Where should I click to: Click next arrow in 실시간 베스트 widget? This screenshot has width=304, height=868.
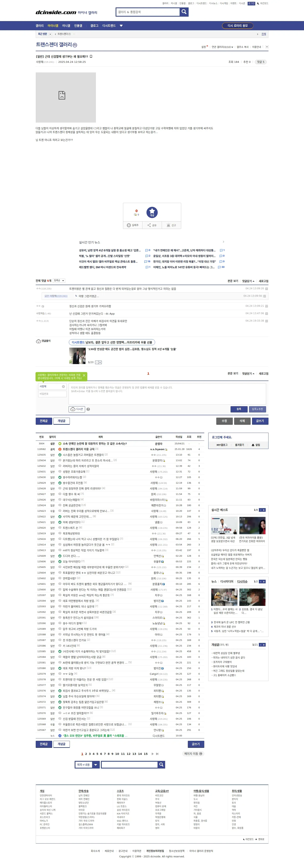pos(264,510)
